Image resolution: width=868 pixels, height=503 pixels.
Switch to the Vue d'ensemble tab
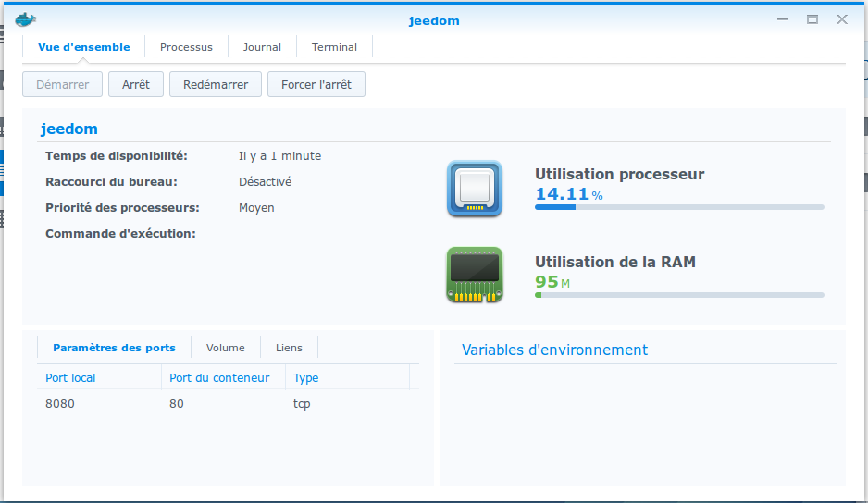[83, 47]
